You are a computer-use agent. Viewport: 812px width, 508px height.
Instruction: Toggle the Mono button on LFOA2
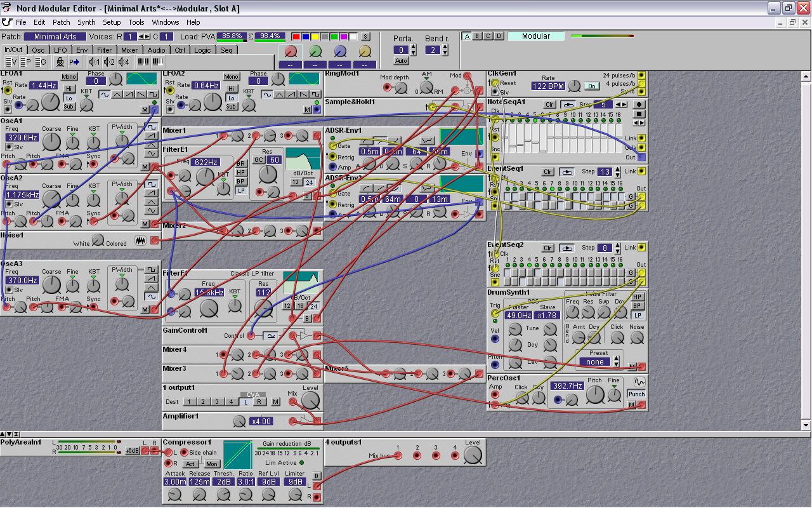(231, 77)
